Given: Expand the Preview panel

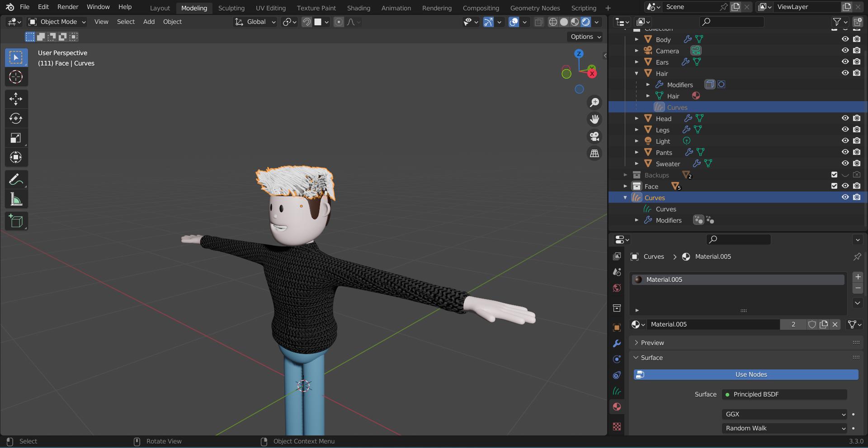Looking at the screenshot, I should click(652, 343).
